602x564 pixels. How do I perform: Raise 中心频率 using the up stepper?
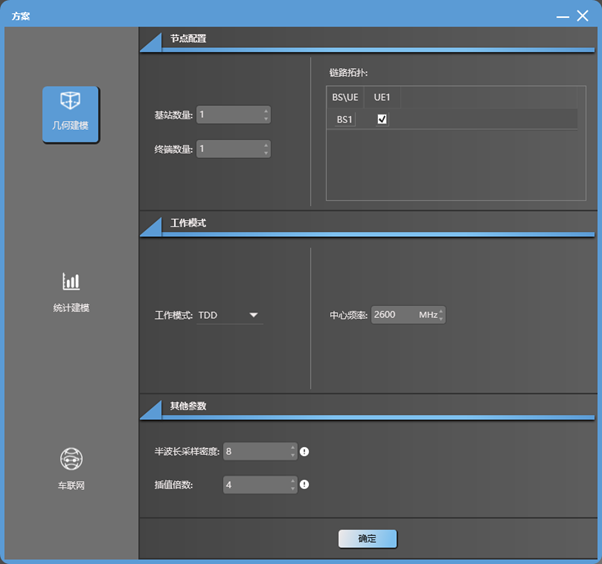(x=441, y=310)
